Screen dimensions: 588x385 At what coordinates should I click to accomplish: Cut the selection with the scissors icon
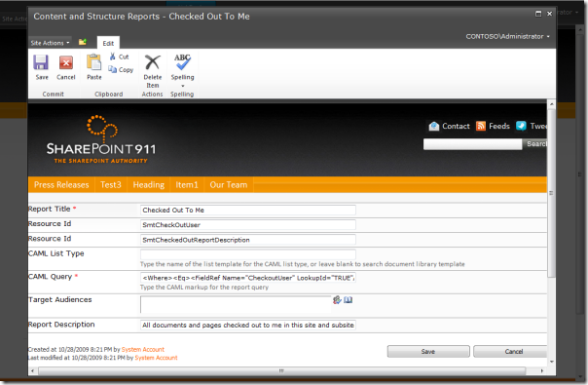[113, 57]
